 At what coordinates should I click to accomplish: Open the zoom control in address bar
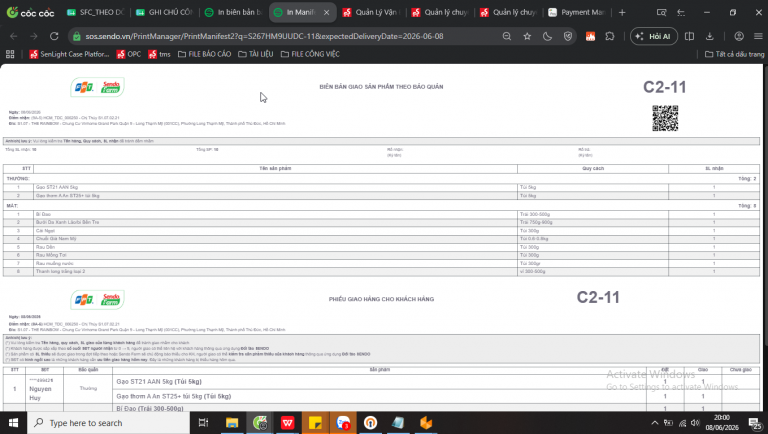[x=507, y=36]
